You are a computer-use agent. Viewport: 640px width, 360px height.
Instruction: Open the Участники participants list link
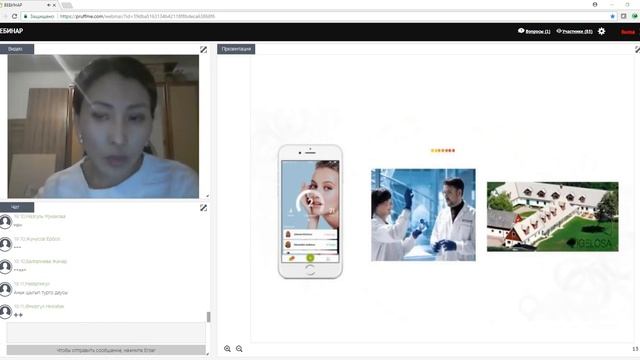(574, 31)
